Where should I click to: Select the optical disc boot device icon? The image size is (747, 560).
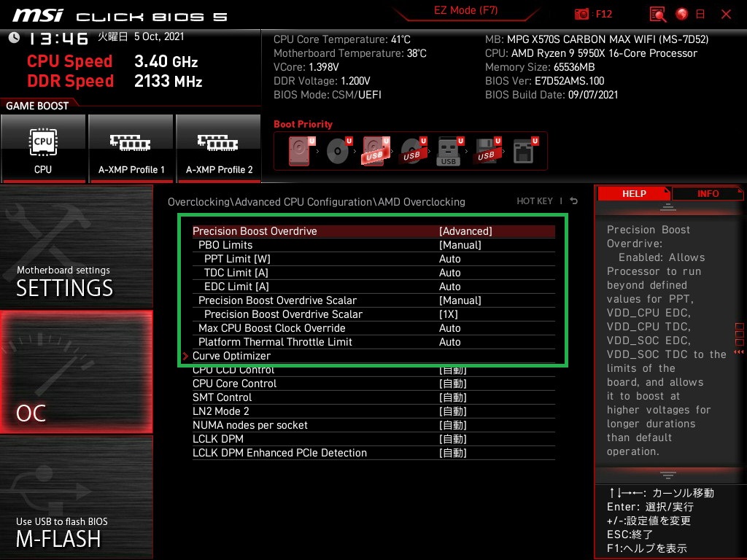(x=339, y=151)
